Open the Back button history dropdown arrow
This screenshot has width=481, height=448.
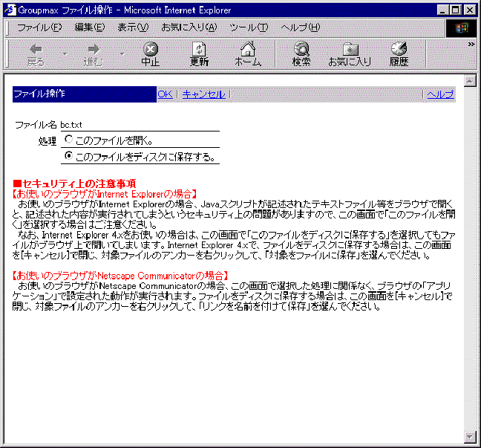click(65, 54)
